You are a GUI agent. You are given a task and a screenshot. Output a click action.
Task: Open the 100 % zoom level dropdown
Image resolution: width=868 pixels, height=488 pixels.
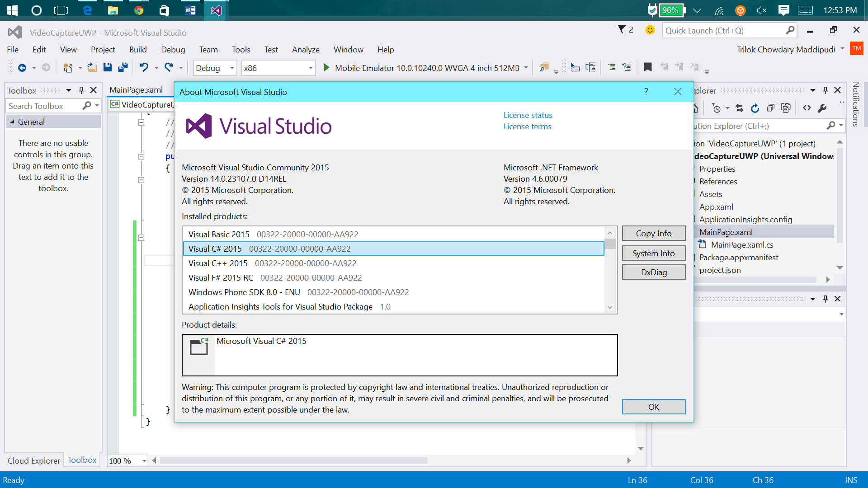tap(144, 461)
